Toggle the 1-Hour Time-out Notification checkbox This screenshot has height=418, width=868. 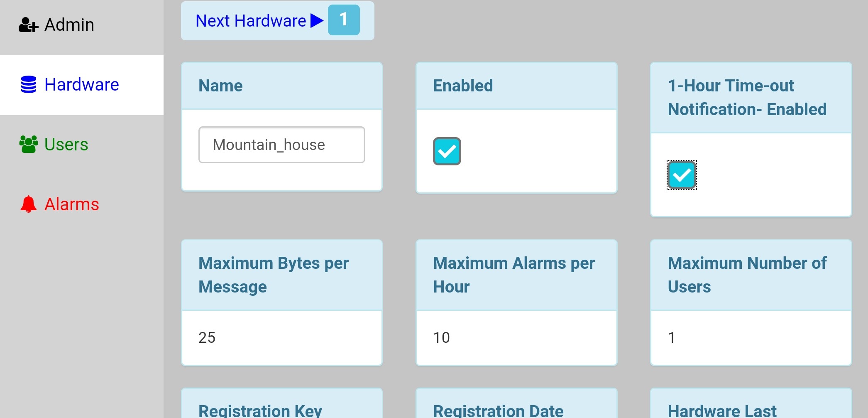pyautogui.click(x=682, y=175)
